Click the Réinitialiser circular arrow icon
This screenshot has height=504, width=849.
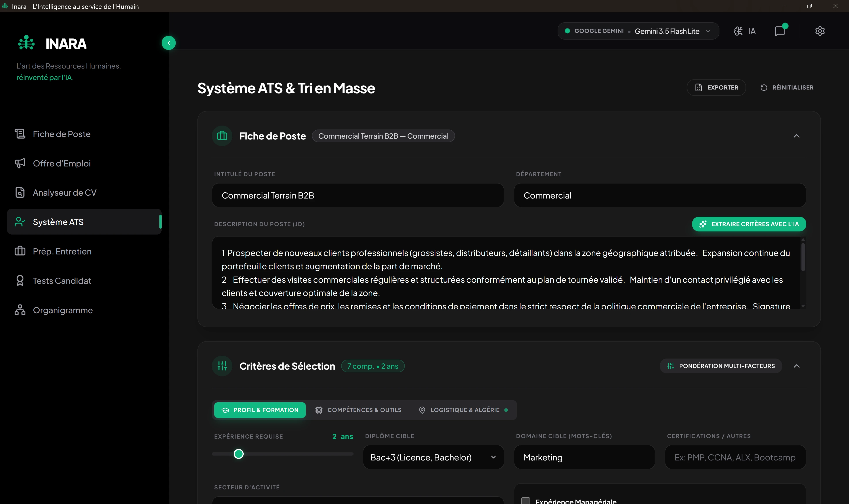pos(763,88)
